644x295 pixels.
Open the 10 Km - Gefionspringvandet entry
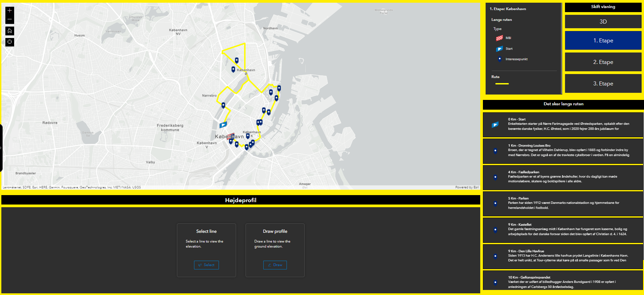pos(563,281)
